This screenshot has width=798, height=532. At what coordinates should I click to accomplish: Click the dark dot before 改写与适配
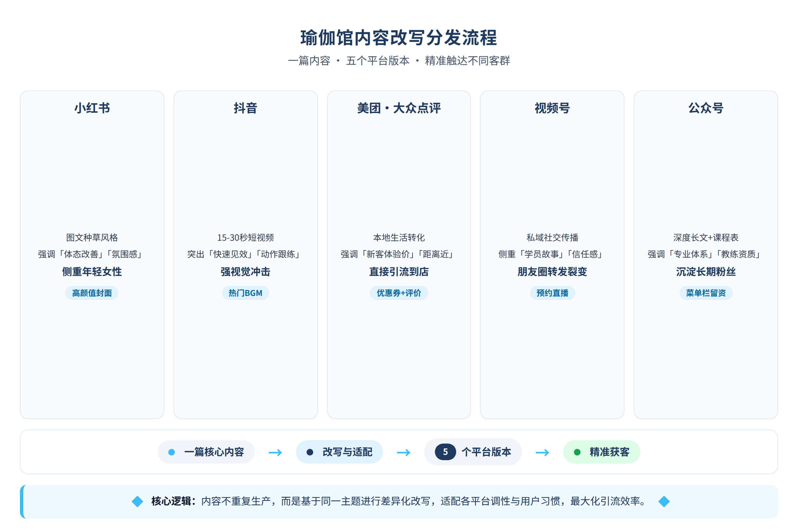pos(310,452)
